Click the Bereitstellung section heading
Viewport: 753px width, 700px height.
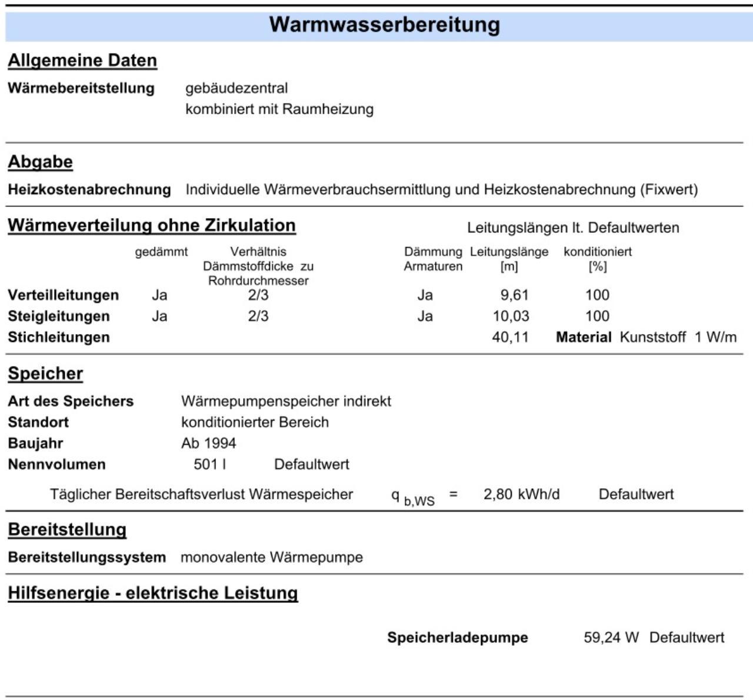click(67, 529)
